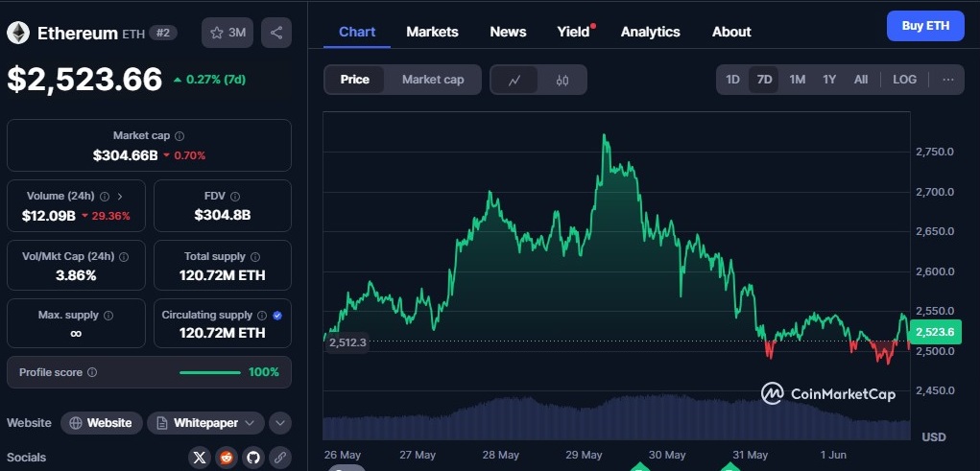980x471 pixels.
Task: Switch to line chart view
Action: point(514,80)
